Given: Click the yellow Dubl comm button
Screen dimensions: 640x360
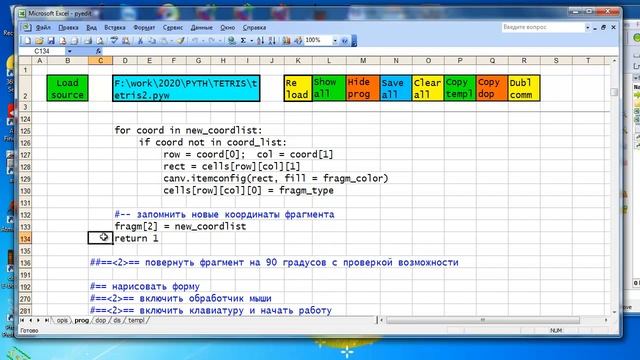Looking at the screenshot, I should point(524,88).
